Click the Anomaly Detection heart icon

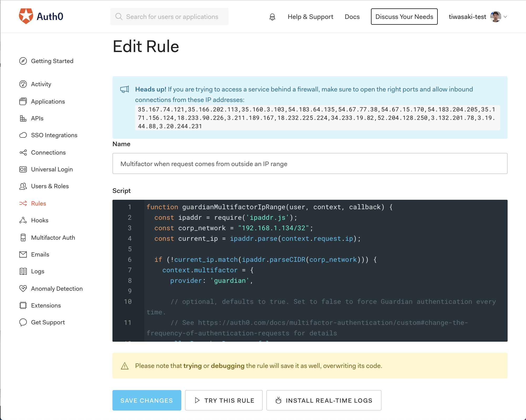[23, 289]
